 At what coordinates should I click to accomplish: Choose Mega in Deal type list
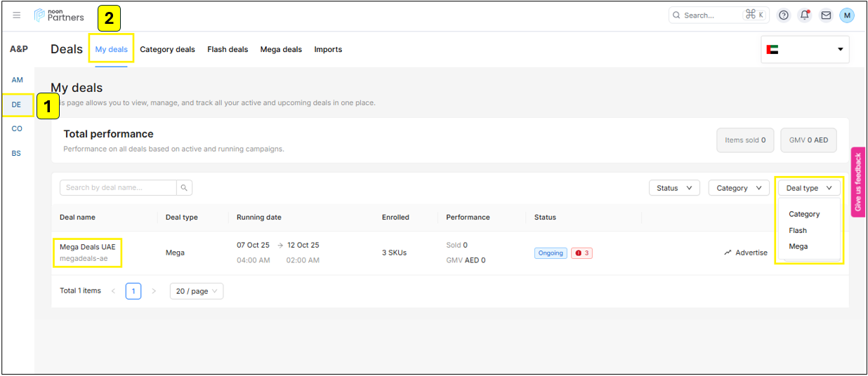798,247
